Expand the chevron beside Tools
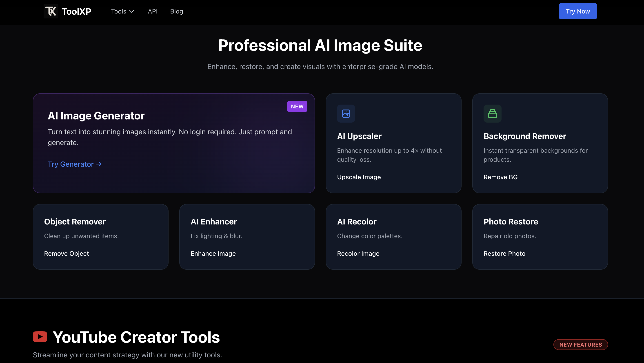Screen dimensions: 644x363 pyautogui.click(x=132, y=11)
